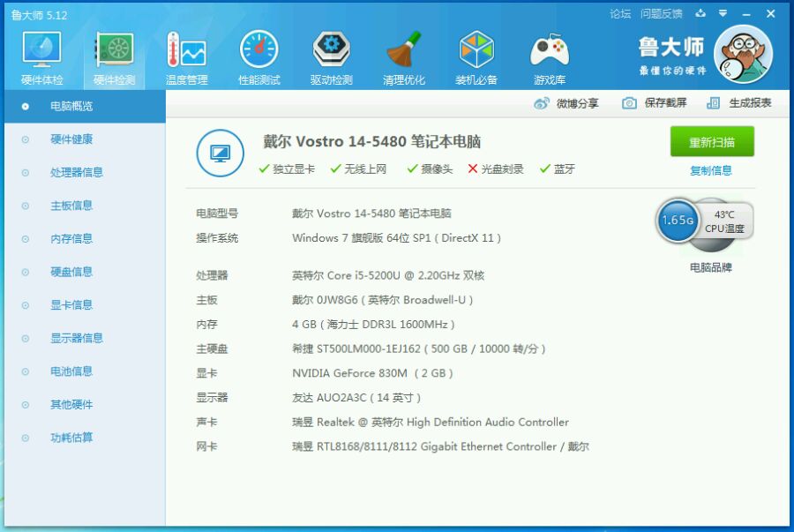
Task: Click the 操作系统 row label
Action: pyautogui.click(x=217, y=238)
